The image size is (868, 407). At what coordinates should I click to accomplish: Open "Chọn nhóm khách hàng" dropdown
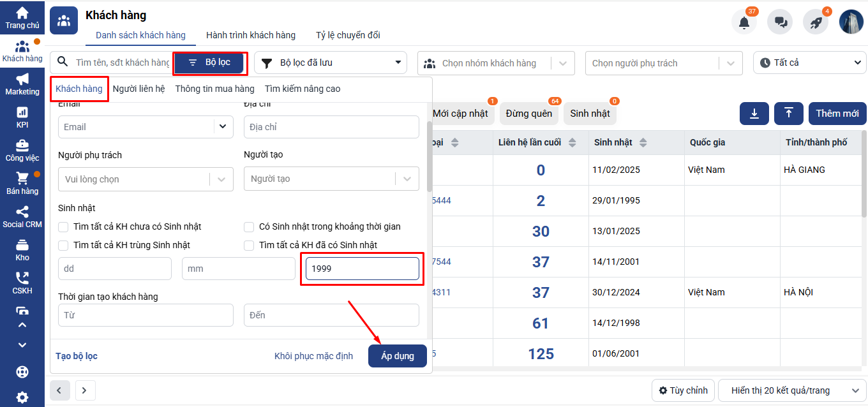[x=496, y=63]
